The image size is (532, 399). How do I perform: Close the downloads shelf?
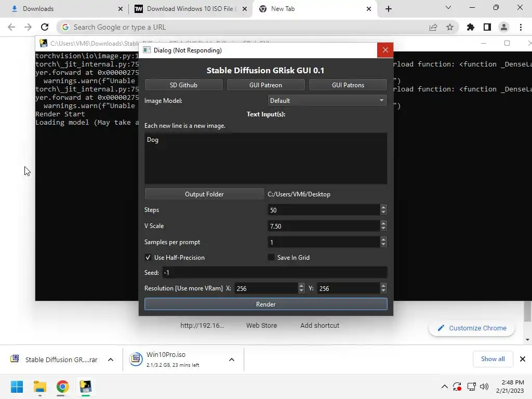click(x=523, y=359)
